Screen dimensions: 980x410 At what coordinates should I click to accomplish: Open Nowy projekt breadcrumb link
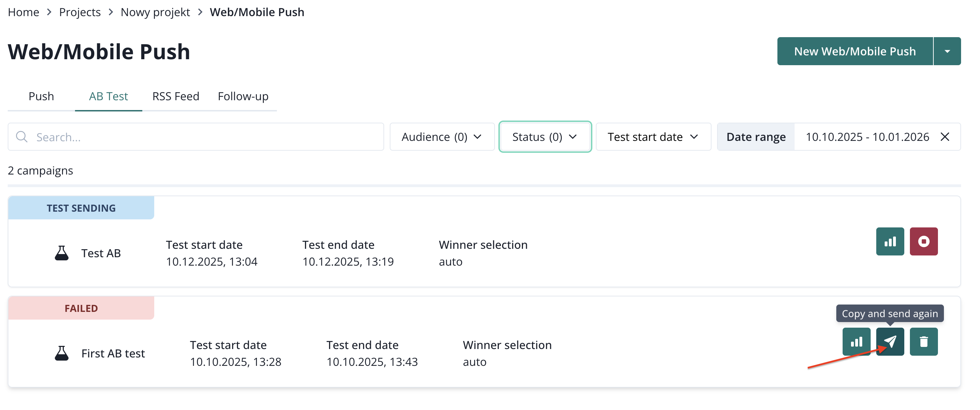(x=155, y=12)
